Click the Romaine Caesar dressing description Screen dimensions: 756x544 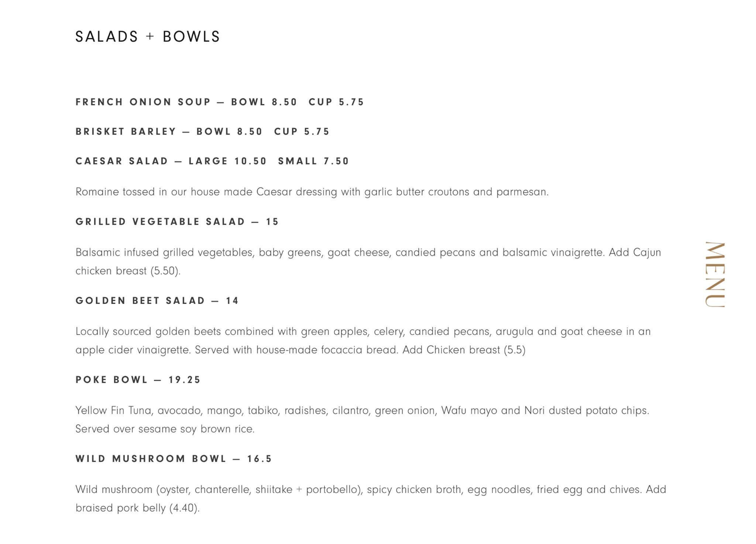tap(312, 192)
